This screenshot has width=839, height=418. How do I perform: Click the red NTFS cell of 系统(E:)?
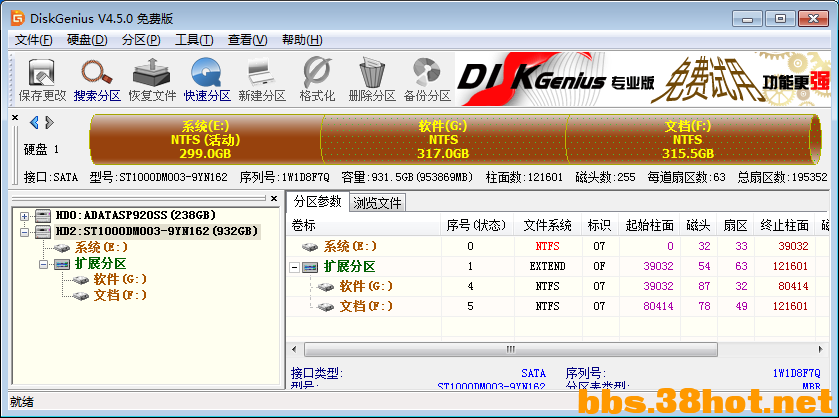(x=547, y=247)
